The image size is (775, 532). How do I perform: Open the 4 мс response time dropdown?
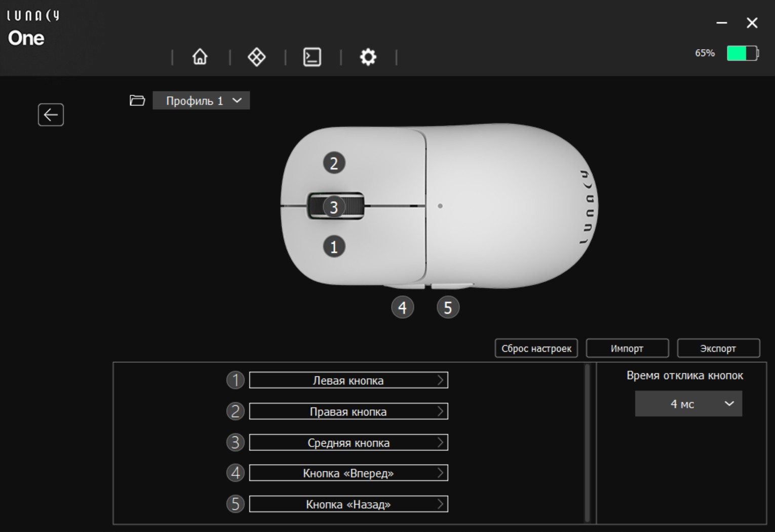click(x=688, y=404)
